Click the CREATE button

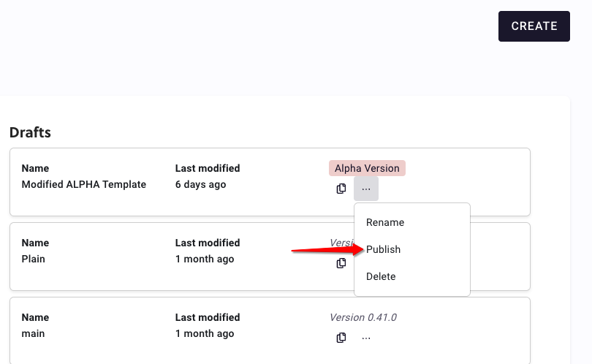[x=534, y=26]
